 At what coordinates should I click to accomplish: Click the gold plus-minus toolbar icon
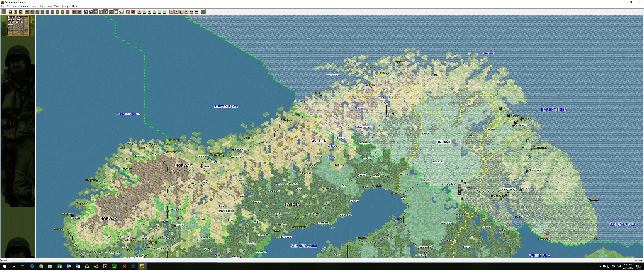point(63,12)
